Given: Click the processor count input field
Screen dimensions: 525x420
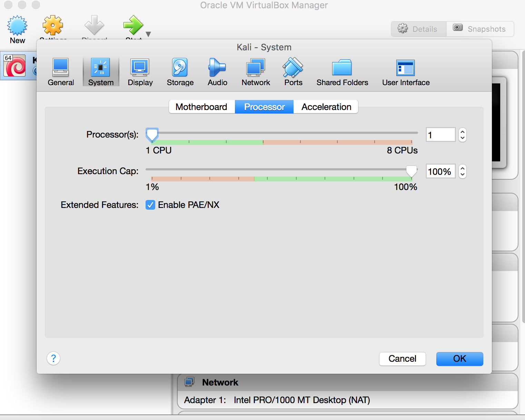Looking at the screenshot, I should tap(441, 134).
